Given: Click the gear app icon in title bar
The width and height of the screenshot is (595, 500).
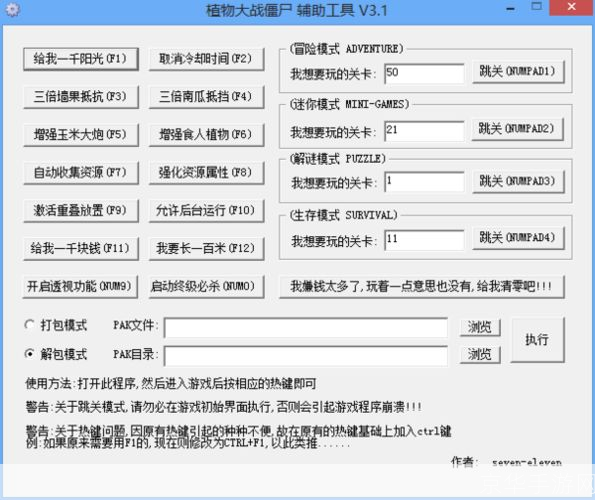Looking at the screenshot, I should [x=12, y=9].
